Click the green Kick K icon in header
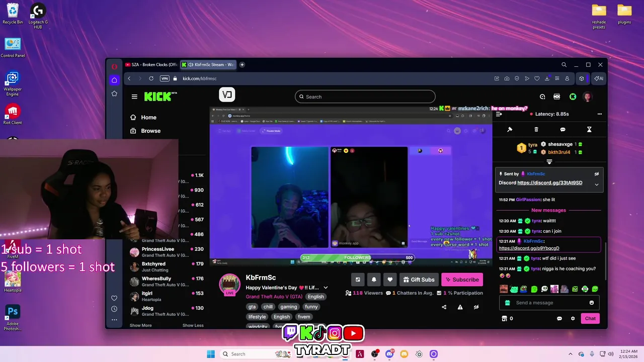This screenshot has width=644, height=362. 573,97
